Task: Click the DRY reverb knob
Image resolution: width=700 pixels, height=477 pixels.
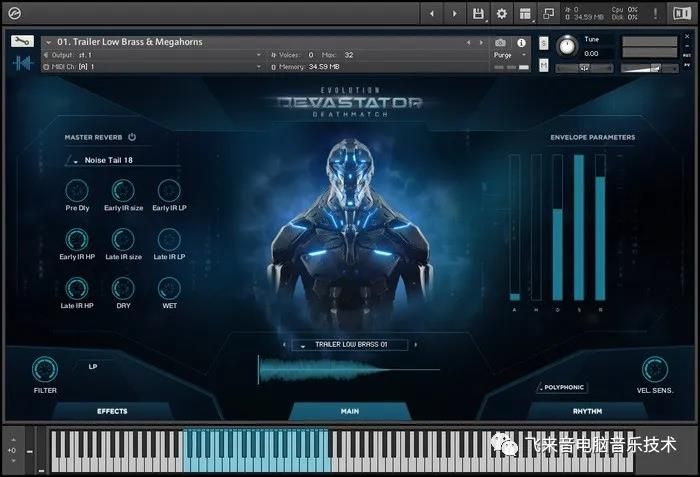Action: point(123,288)
